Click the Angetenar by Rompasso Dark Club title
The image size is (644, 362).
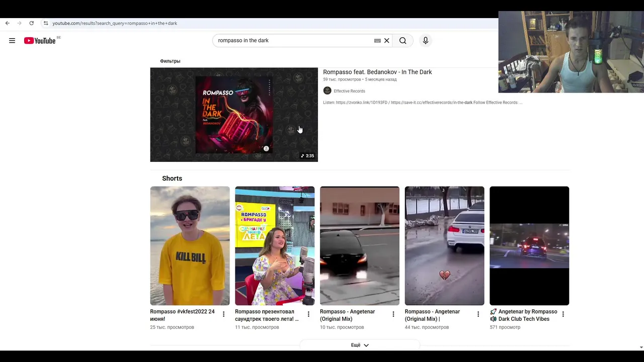[523, 315]
